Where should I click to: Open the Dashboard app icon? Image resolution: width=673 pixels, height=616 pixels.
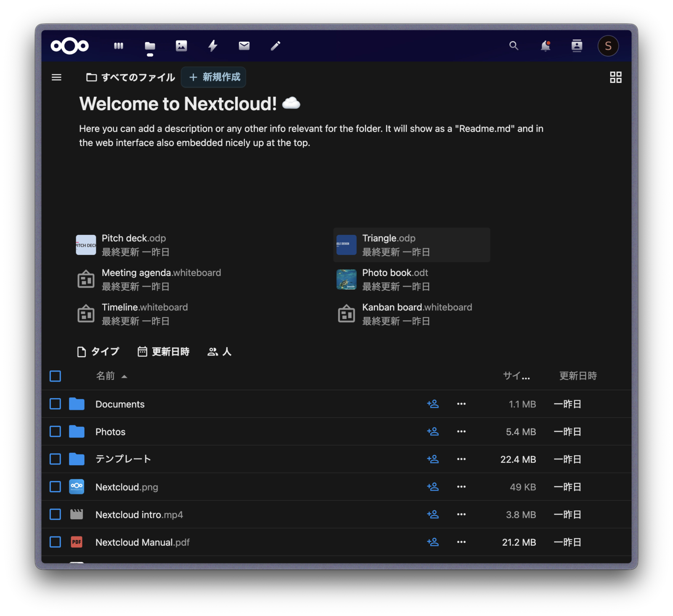119,46
